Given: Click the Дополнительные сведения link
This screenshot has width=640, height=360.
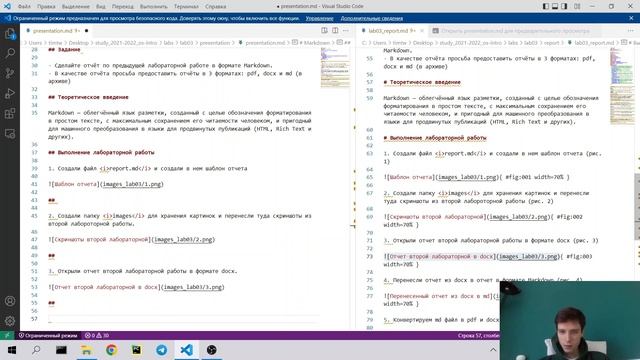Looking at the screenshot, I should point(371,18).
